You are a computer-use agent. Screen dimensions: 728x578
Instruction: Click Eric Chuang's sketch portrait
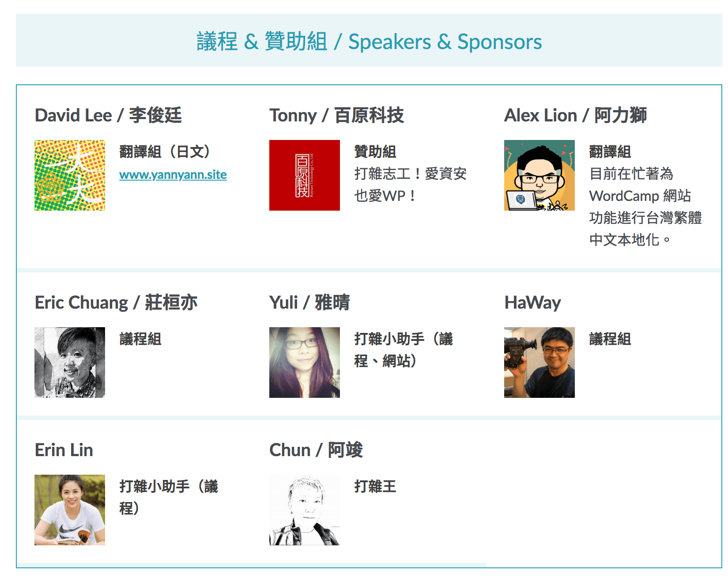[70, 363]
